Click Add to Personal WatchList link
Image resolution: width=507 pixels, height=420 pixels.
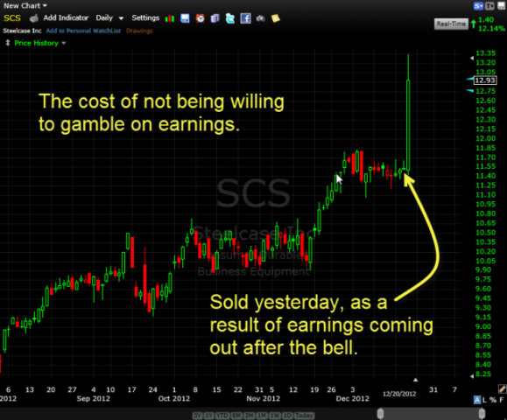point(83,31)
